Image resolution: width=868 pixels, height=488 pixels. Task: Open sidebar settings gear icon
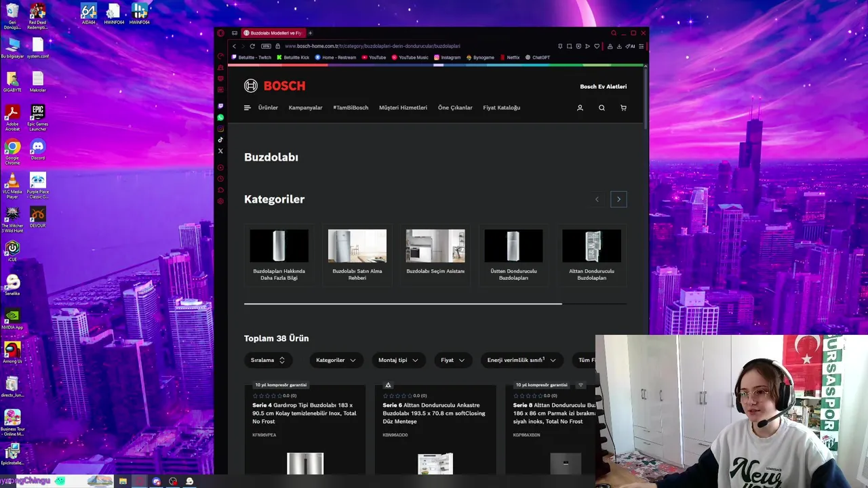(x=220, y=201)
